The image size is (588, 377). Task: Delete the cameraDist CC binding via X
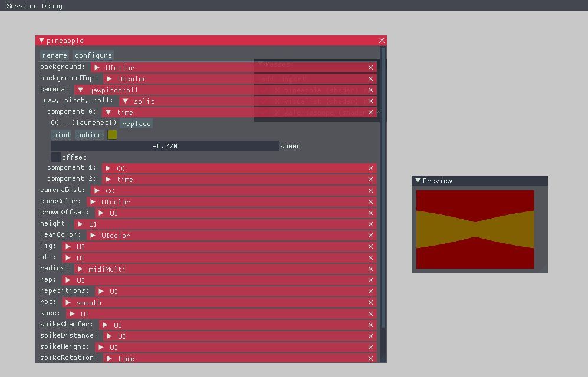(x=370, y=191)
